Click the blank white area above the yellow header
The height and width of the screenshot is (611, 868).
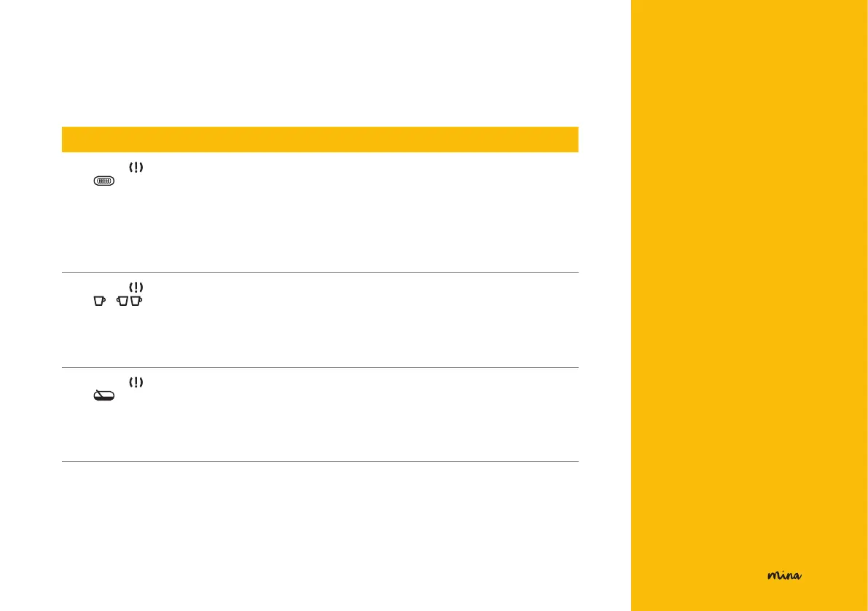click(319, 66)
